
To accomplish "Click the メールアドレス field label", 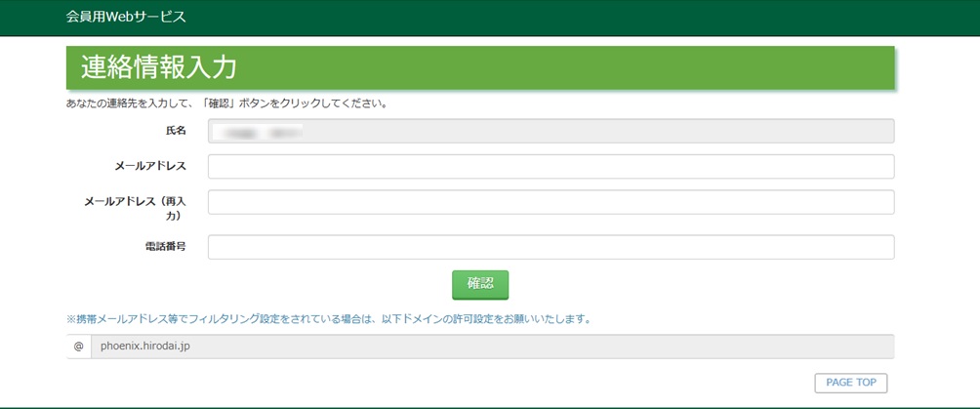I will (x=149, y=166).
